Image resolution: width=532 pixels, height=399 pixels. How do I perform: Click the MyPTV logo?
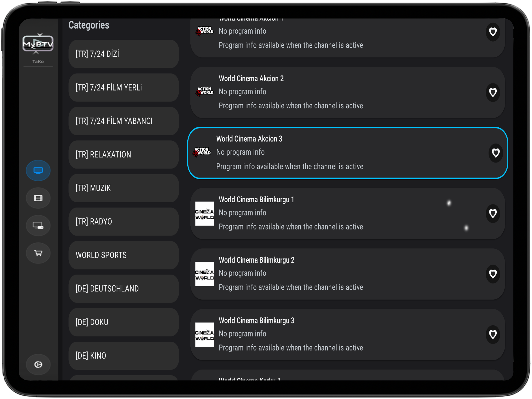38,44
